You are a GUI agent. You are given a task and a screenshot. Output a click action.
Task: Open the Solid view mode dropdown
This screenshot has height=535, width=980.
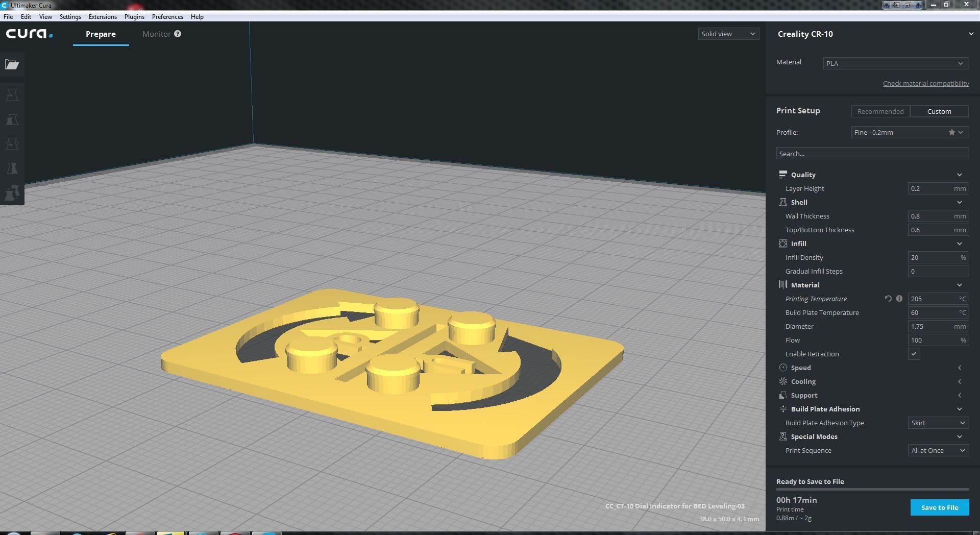tap(728, 34)
